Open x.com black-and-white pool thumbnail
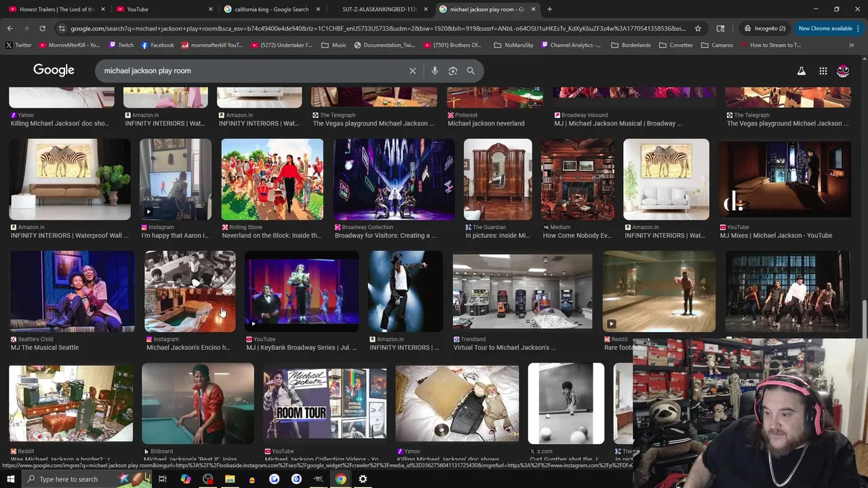The width and height of the screenshot is (868, 488). point(566,403)
